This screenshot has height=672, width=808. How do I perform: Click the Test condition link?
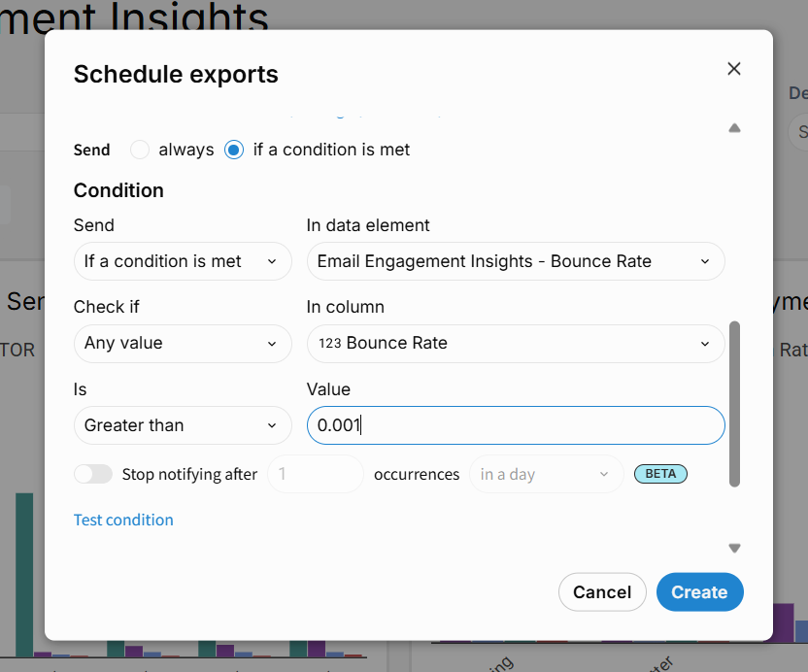point(123,520)
